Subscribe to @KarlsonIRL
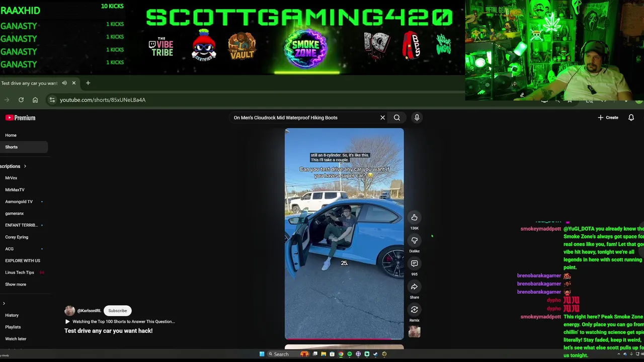The width and height of the screenshot is (644, 362). click(117, 311)
